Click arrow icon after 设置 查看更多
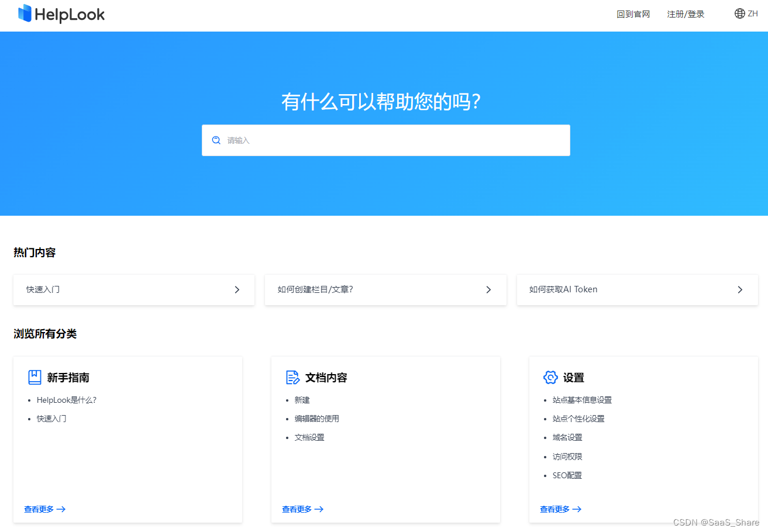Image resolution: width=768 pixels, height=532 pixels. click(x=577, y=509)
